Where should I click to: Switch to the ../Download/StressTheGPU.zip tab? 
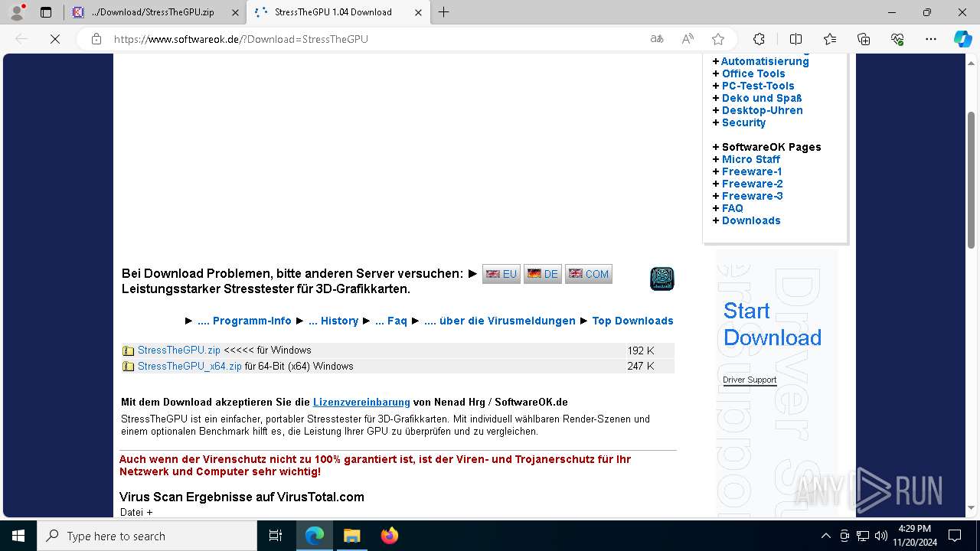point(152,12)
